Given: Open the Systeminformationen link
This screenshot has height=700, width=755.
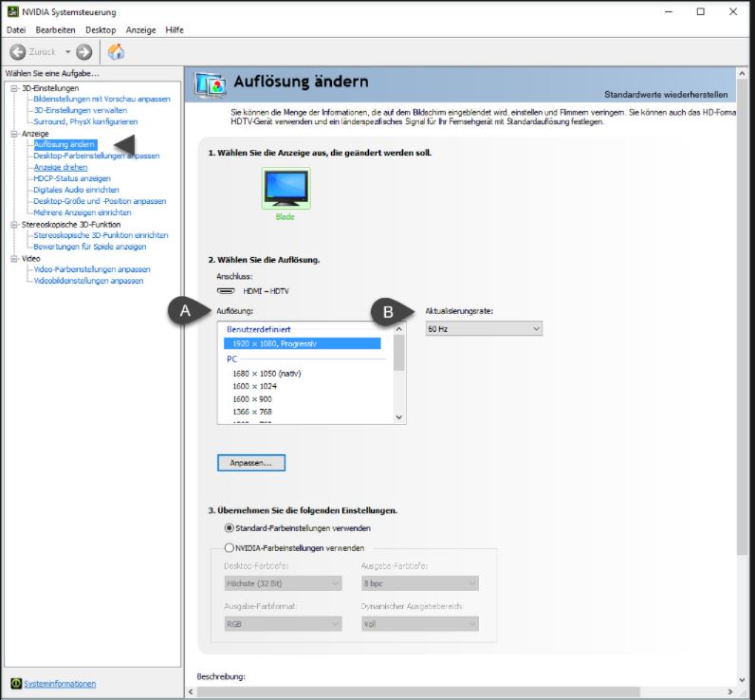Looking at the screenshot, I should tap(60, 684).
